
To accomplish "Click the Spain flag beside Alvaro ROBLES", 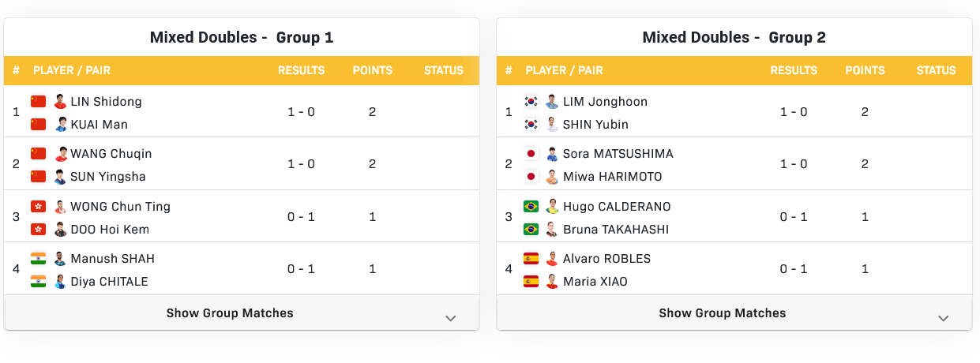I will 531,259.
